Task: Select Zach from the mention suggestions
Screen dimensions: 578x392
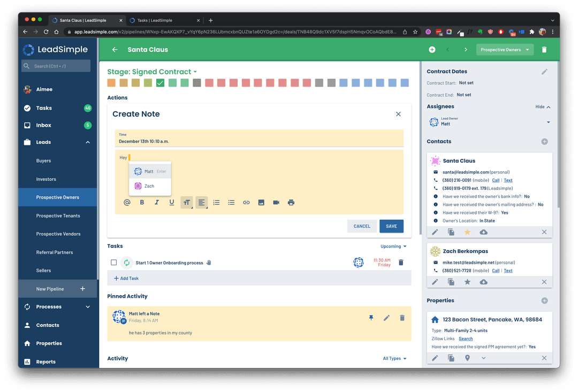Action: 149,186
